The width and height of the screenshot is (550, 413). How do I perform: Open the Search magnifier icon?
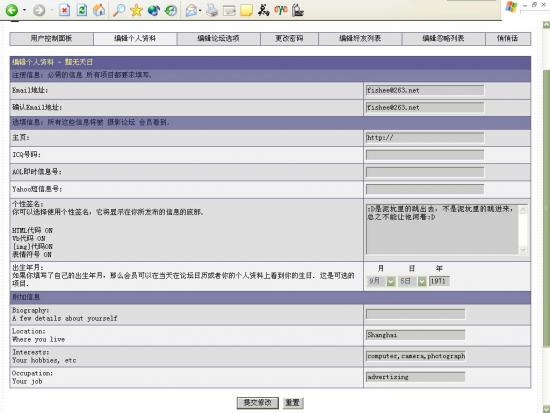point(119,10)
